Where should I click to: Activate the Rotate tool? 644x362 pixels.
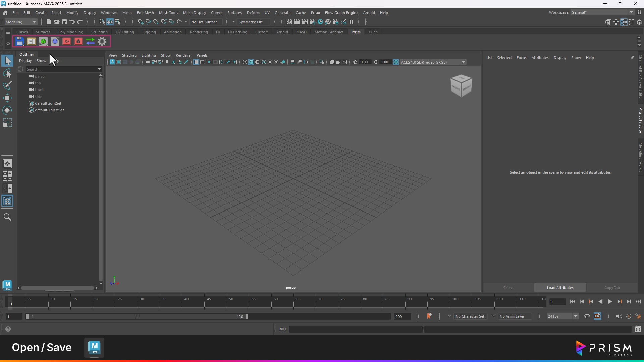pyautogui.click(x=7, y=111)
